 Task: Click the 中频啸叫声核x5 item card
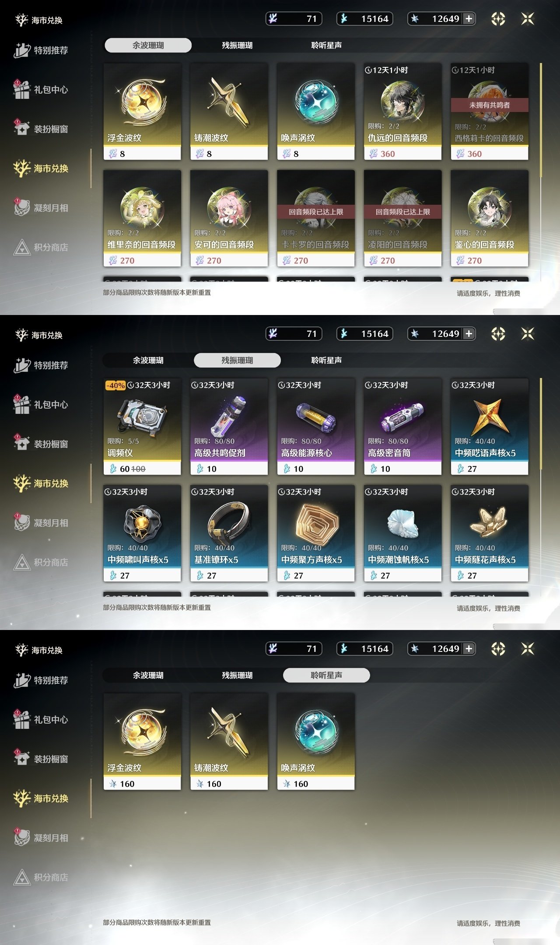142,533
